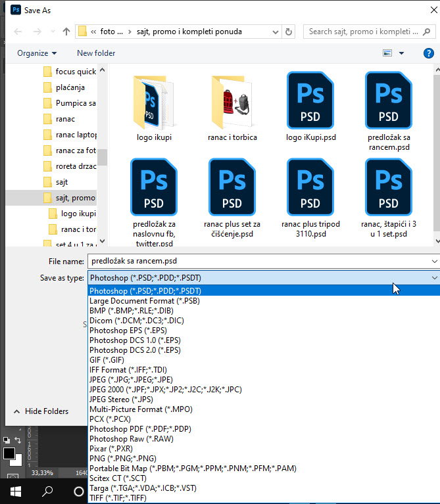
Task: Select the sajt, promo tree folder
Action: [x=51, y=198]
